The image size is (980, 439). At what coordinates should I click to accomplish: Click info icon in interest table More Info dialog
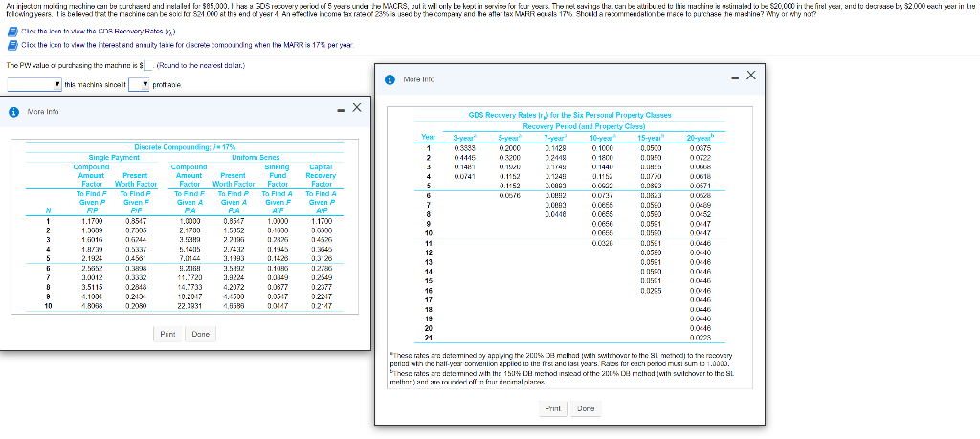point(13,112)
